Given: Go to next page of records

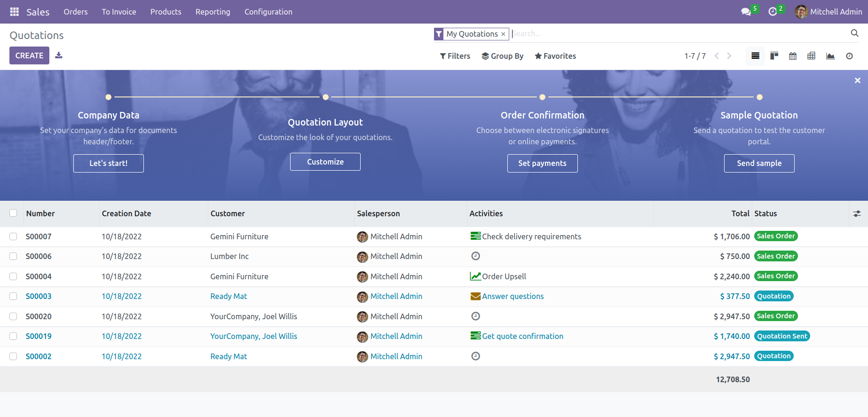Looking at the screenshot, I should 729,56.
